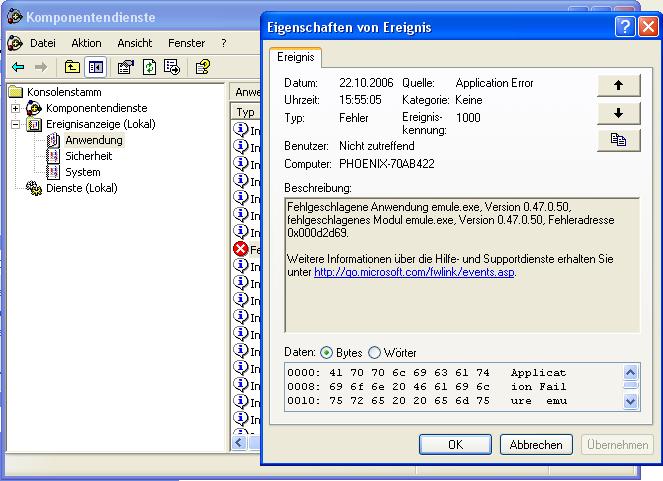The width and height of the screenshot is (663, 481).
Task: Expand the Komponentendienste tree node
Action: [x=16, y=108]
